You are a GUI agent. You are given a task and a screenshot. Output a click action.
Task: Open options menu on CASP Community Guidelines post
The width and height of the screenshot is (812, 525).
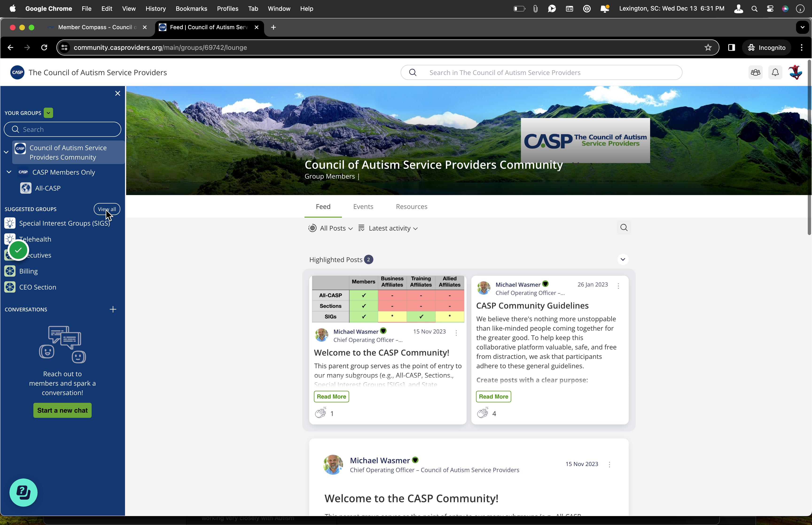point(618,286)
